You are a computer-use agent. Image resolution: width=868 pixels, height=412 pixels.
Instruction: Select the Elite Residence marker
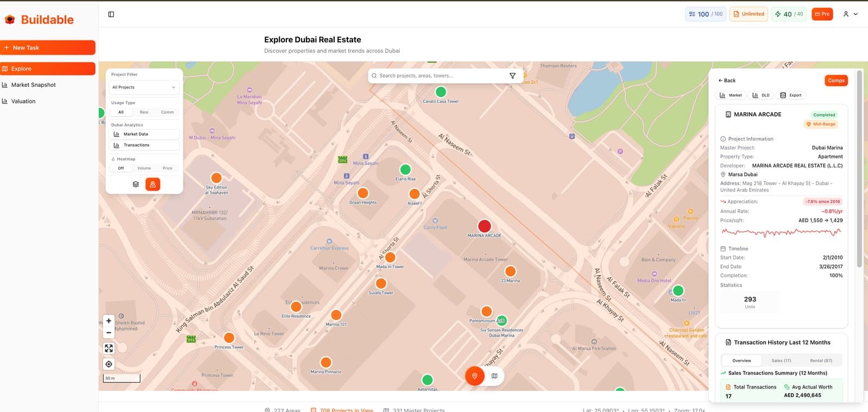click(296, 307)
